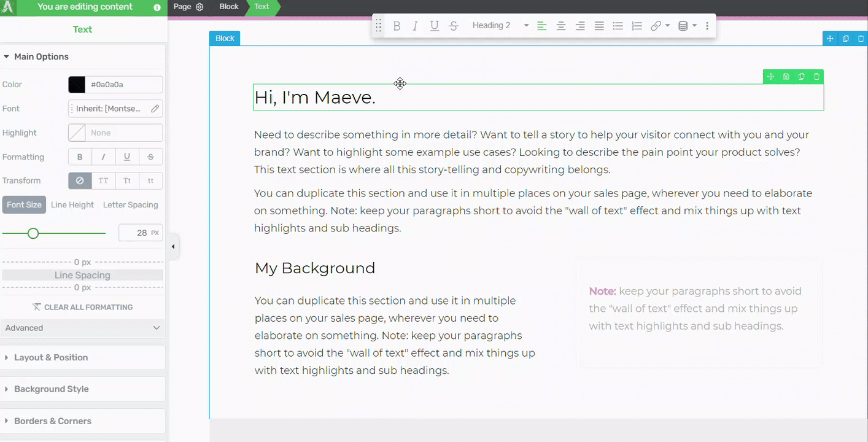The width and height of the screenshot is (868, 442).
Task: Click the font size value field
Action: pos(141,233)
